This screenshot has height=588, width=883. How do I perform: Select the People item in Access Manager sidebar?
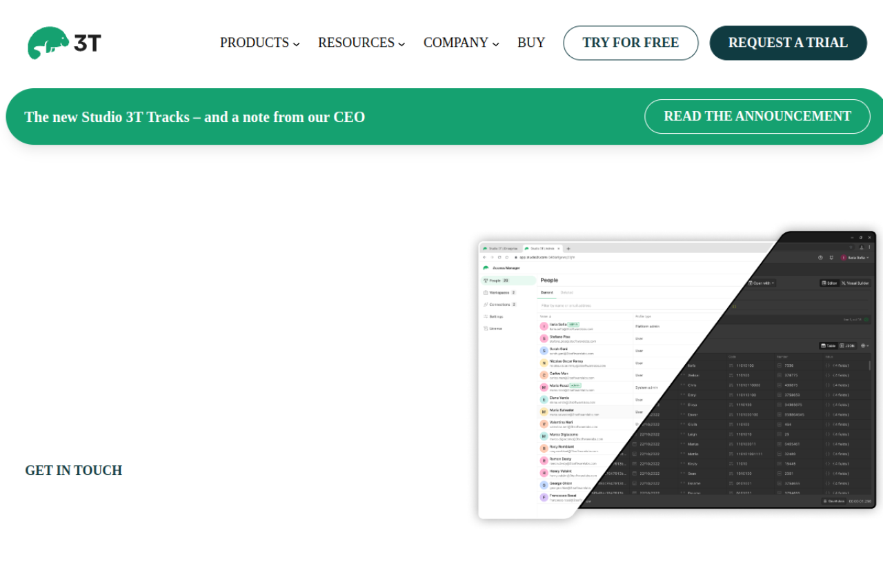coord(508,281)
